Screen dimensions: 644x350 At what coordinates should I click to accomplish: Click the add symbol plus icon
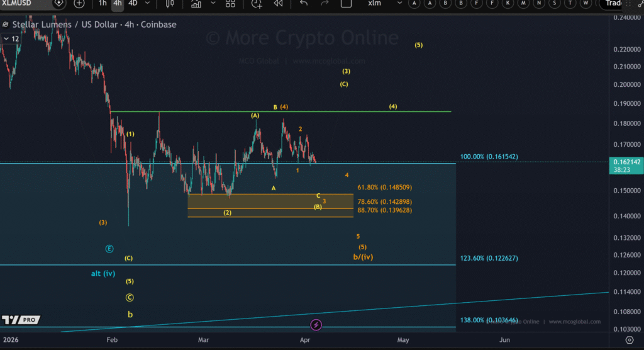tap(79, 3)
